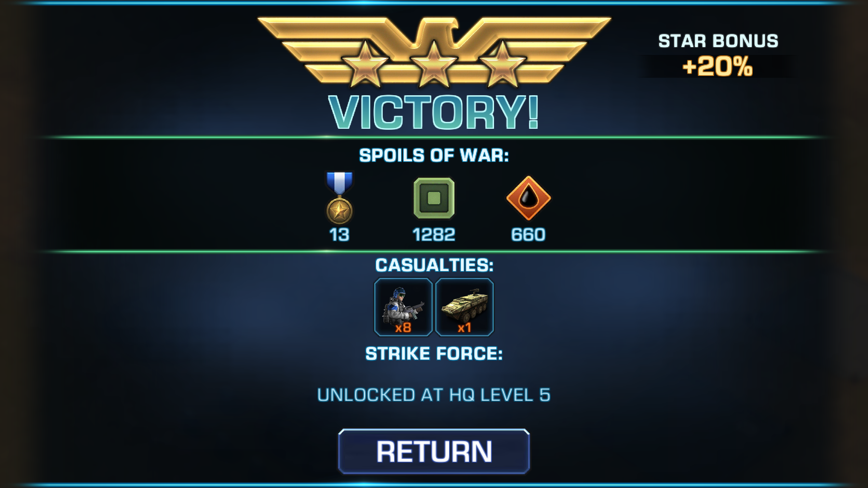Click the SPOILS OF WAR heading
This screenshot has height=488, width=868.
pos(434,156)
